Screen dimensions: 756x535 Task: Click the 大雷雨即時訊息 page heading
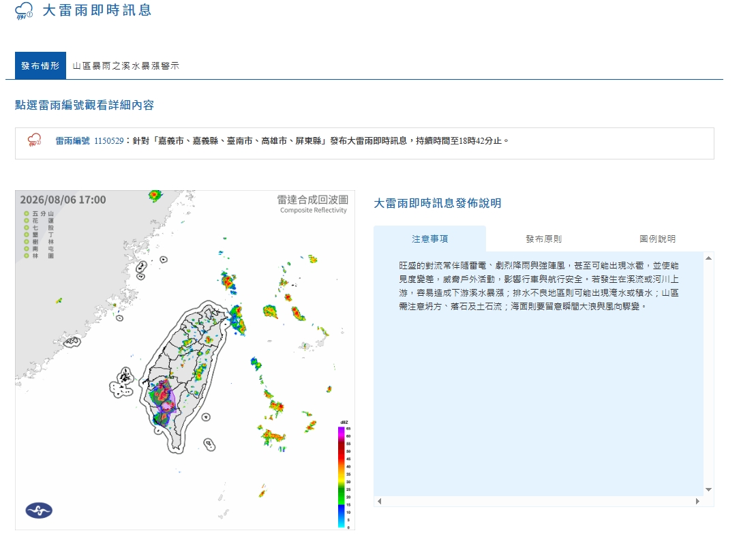pos(97,10)
